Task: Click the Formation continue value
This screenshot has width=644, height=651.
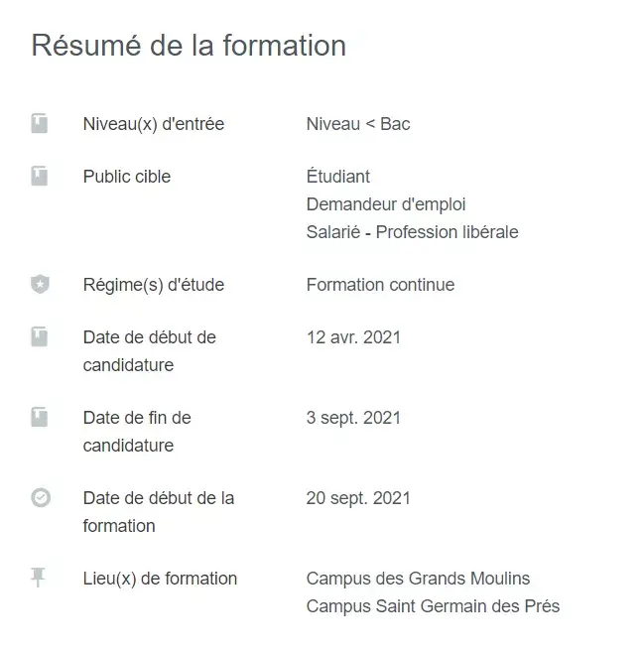Action: (x=380, y=285)
